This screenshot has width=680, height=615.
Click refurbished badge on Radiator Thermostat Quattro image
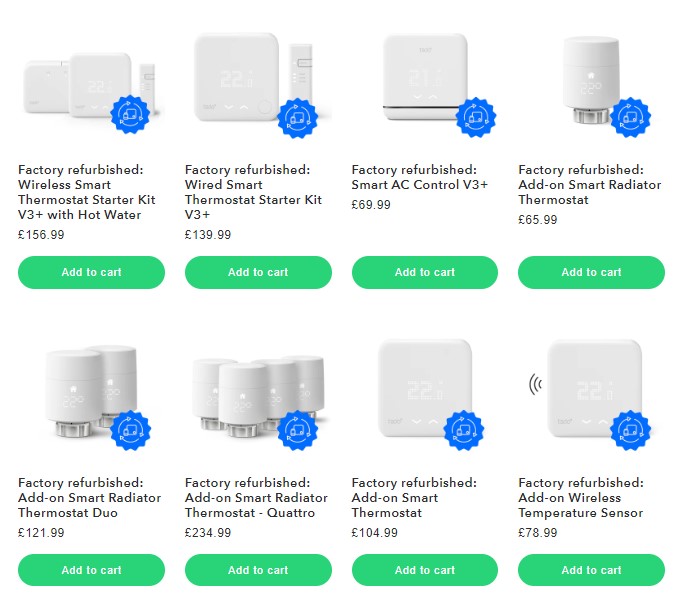[x=298, y=430]
